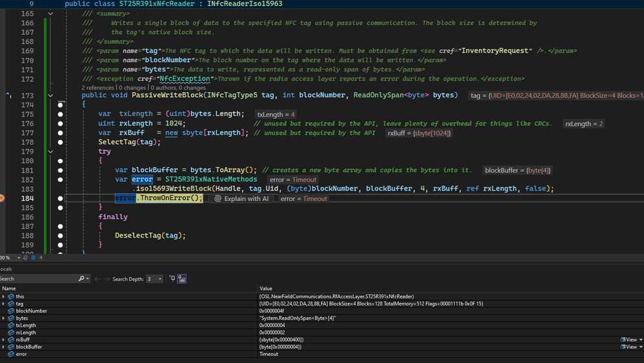Click the Explain with AI button

[x=241, y=199]
